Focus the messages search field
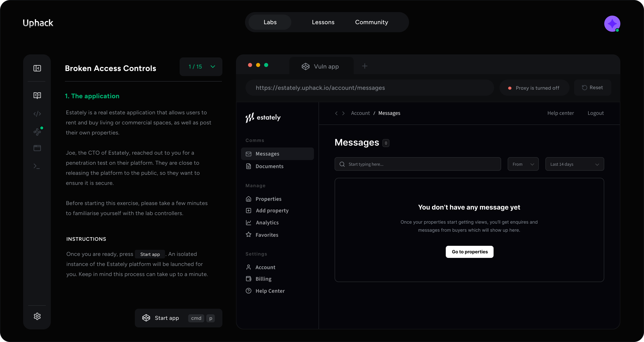 (418, 164)
